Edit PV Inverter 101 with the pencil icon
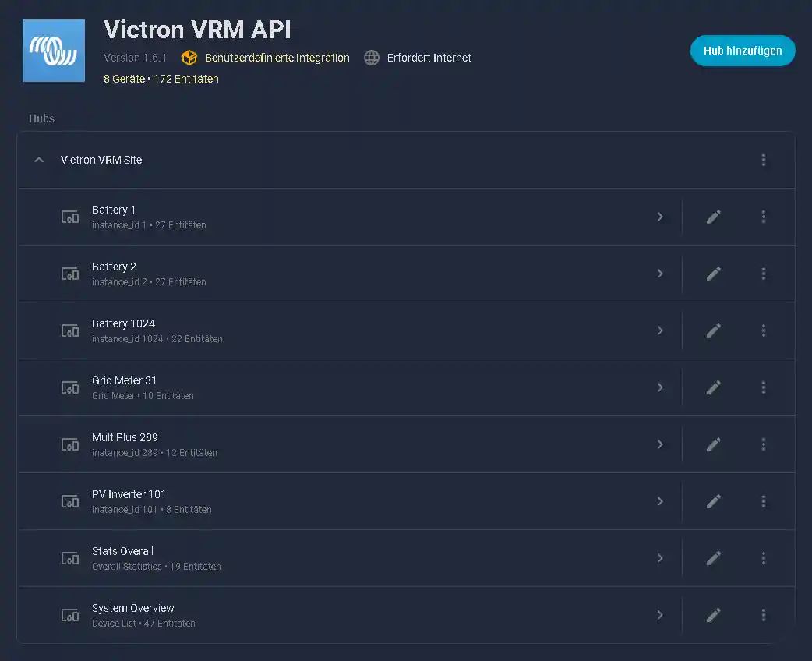This screenshot has height=661, width=812. point(713,502)
